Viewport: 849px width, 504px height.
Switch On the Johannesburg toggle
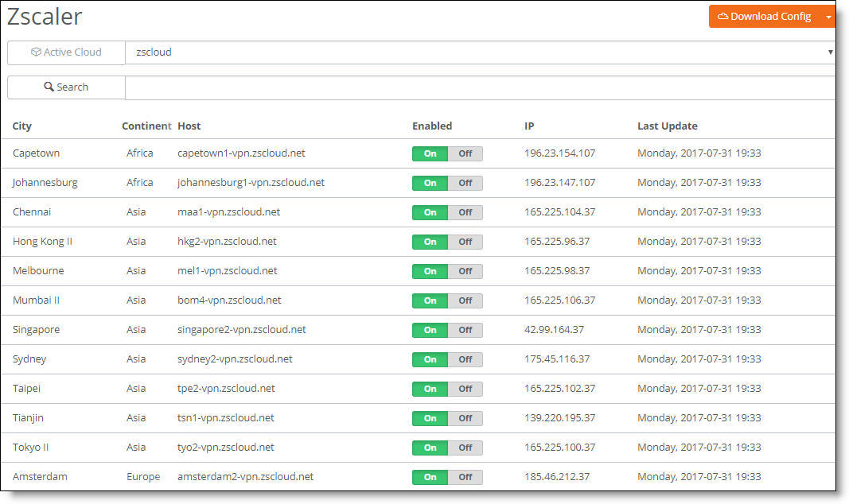point(430,183)
